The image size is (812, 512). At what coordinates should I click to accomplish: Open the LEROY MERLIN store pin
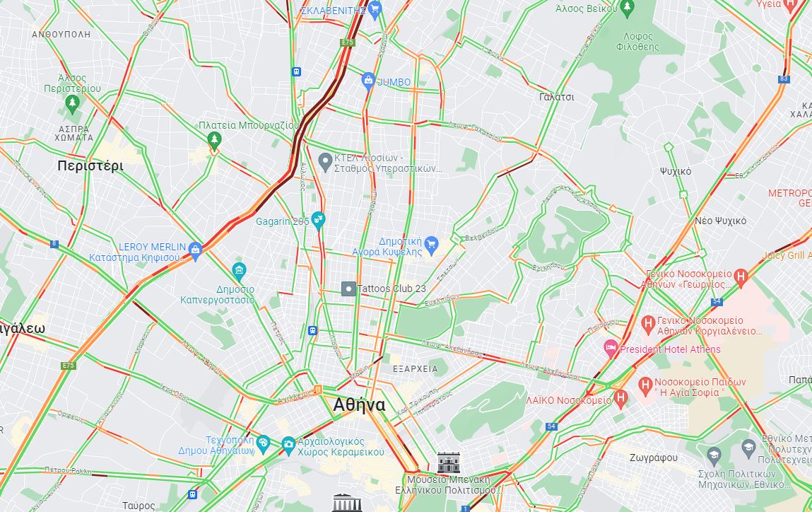click(x=195, y=251)
